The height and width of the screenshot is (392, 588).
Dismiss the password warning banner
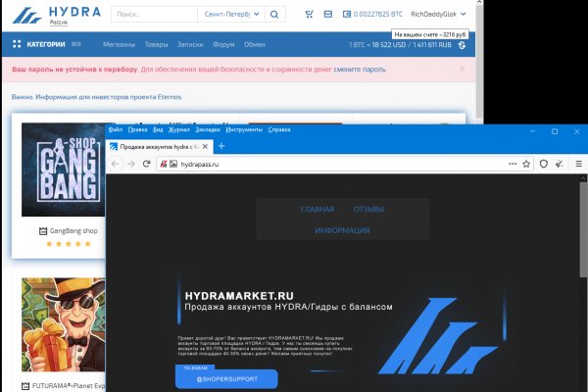463,70
